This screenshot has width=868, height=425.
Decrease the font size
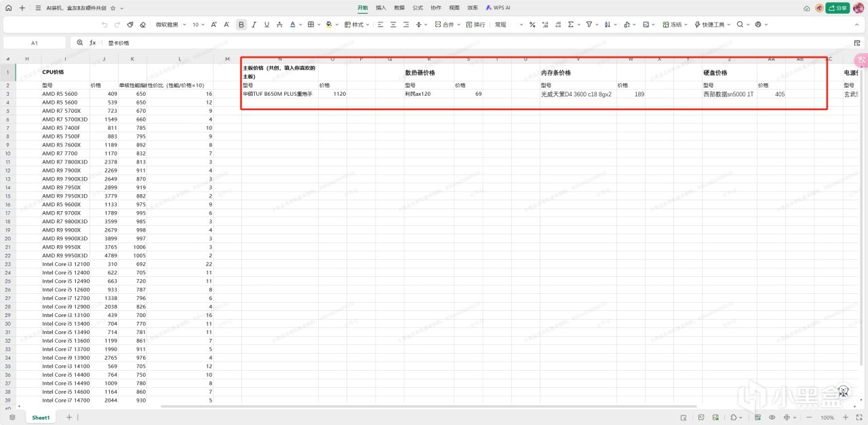tap(226, 24)
